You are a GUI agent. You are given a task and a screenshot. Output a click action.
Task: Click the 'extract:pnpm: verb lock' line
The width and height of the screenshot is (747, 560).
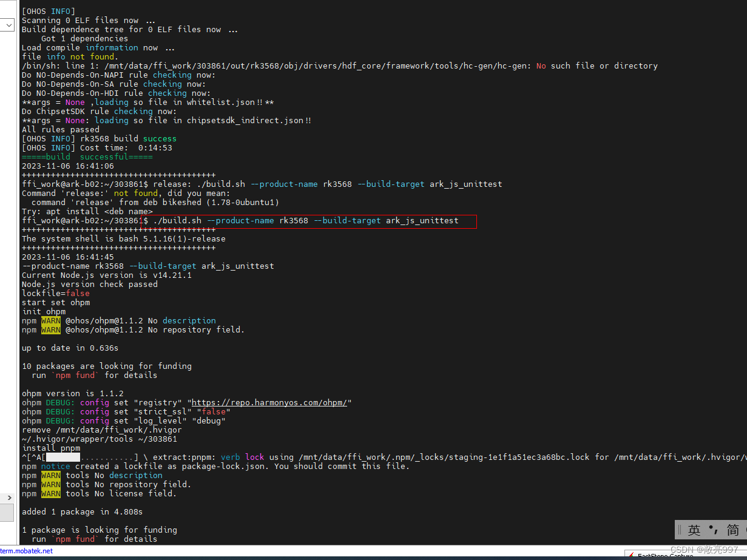coord(384,457)
